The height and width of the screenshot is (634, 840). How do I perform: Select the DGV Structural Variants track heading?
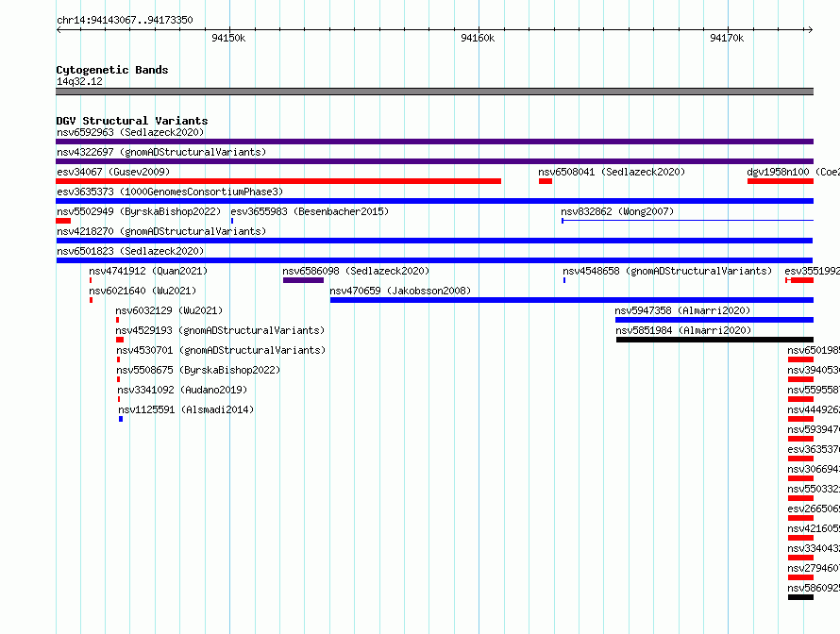132,121
